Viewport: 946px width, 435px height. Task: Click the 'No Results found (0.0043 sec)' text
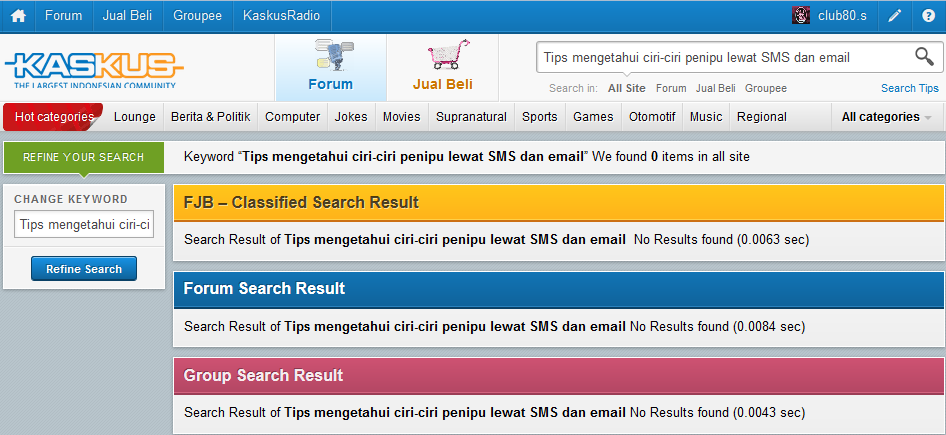(717, 413)
